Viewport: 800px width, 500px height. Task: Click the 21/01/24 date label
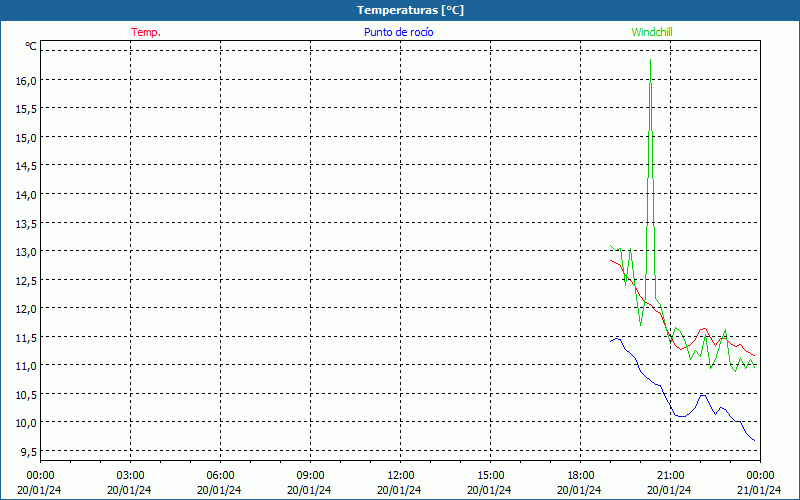tap(760, 490)
